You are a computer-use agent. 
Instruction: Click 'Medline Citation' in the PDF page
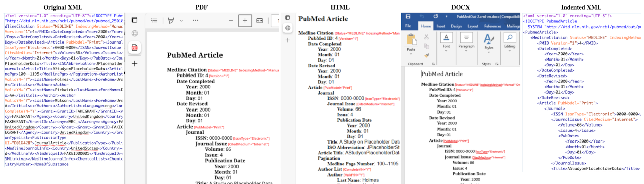pyautogui.click(x=187, y=70)
